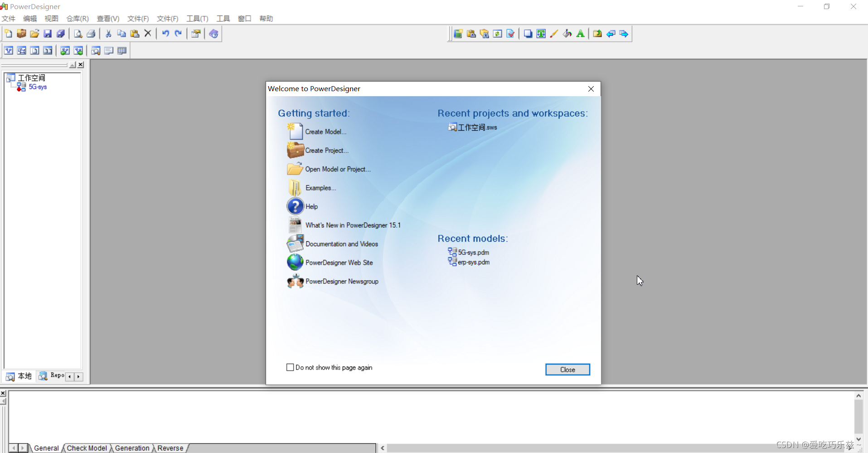Open the 视图 menu

coord(51,19)
